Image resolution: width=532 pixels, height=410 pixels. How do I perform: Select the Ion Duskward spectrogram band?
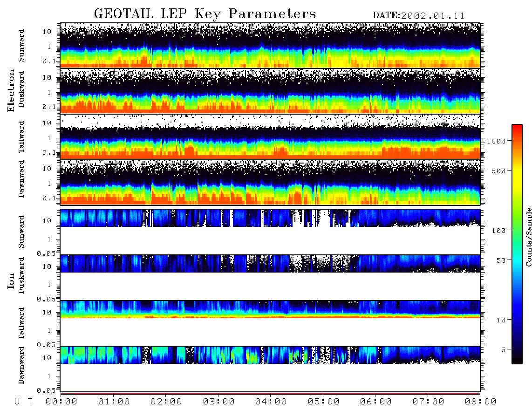pyautogui.click(x=270, y=264)
